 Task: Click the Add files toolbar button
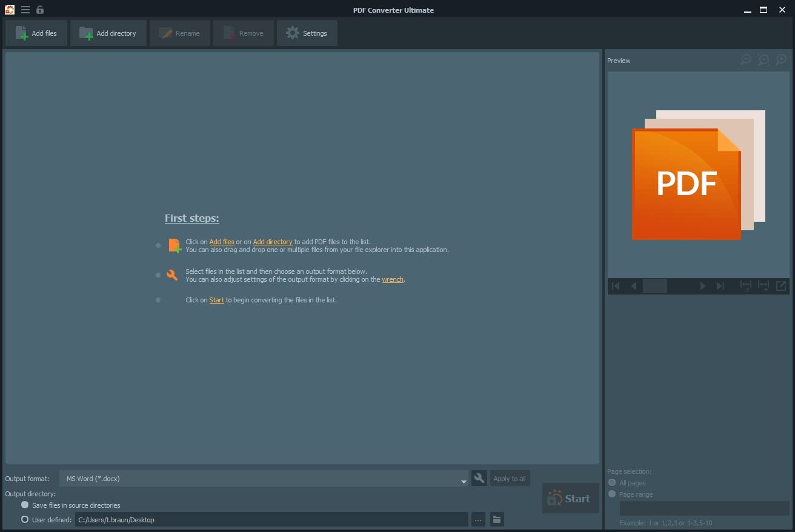pyautogui.click(x=36, y=33)
